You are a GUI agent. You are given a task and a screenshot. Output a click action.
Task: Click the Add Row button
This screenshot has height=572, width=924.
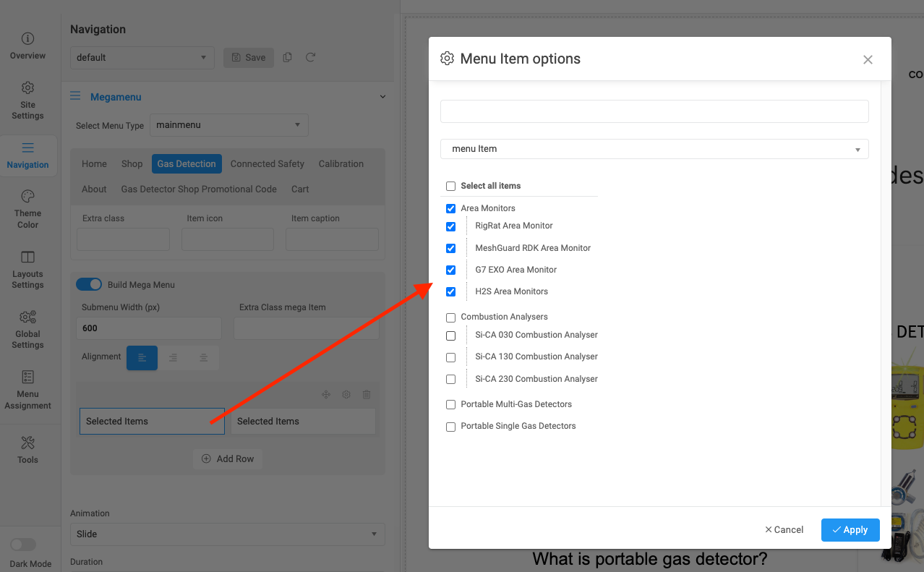coord(228,459)
